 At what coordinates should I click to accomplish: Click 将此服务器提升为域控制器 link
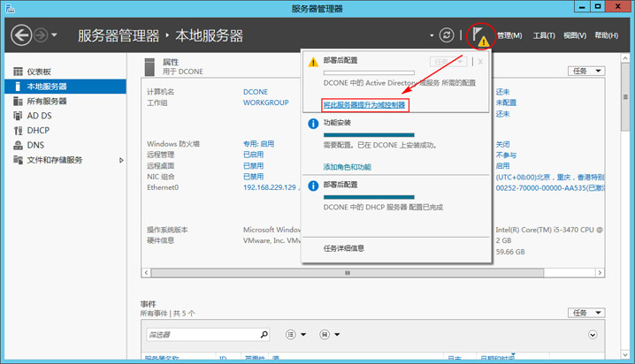coord(364,105)
